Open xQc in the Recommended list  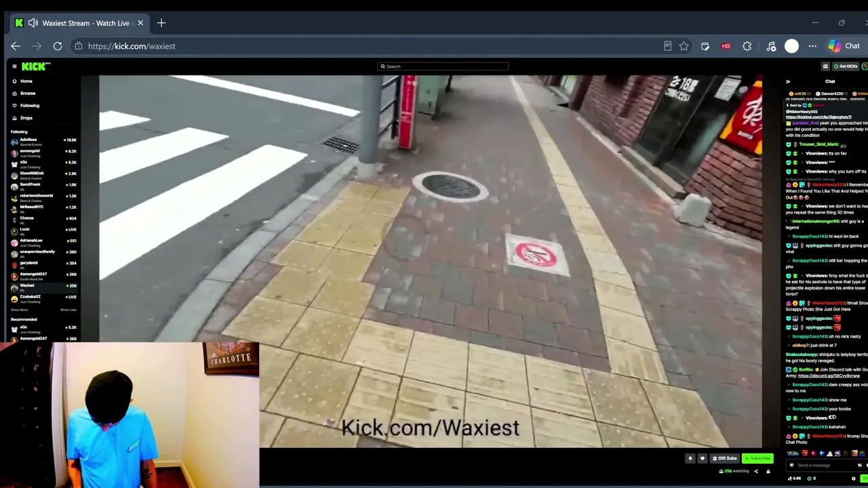(43, 329)
